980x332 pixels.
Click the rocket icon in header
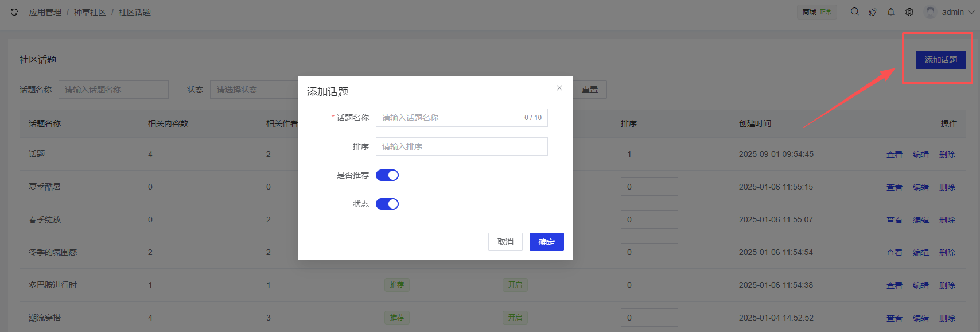(873, 12)
